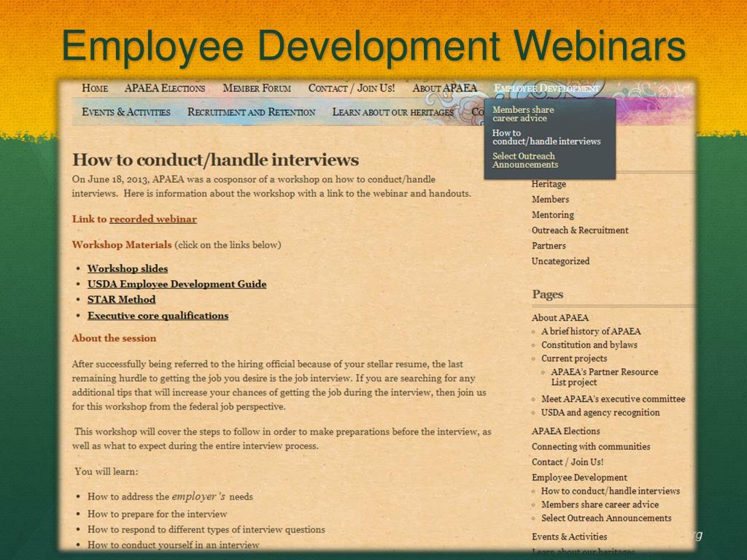Open the Partners category
This screenshot has width=747, height=560.
click(549, 246)
